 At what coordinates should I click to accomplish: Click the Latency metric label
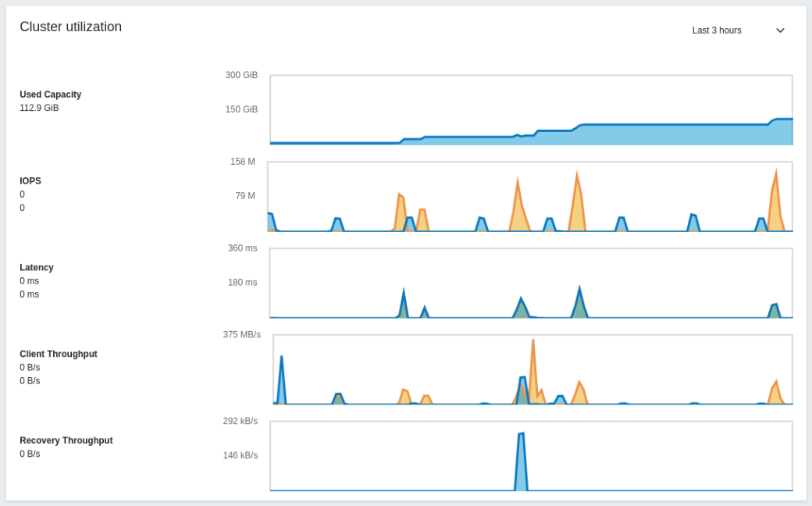(36, 267)
